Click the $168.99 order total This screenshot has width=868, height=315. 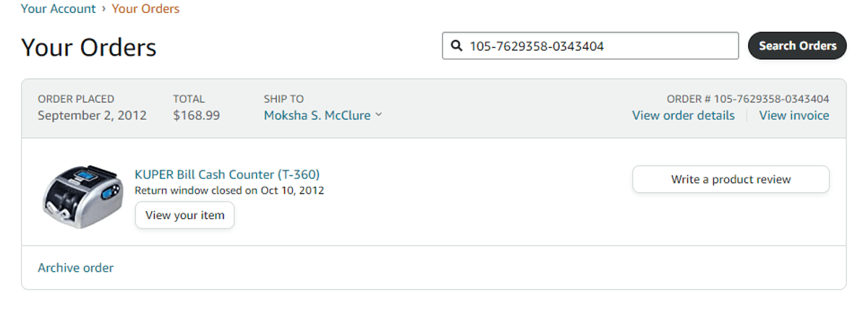(x=196, y=116)
